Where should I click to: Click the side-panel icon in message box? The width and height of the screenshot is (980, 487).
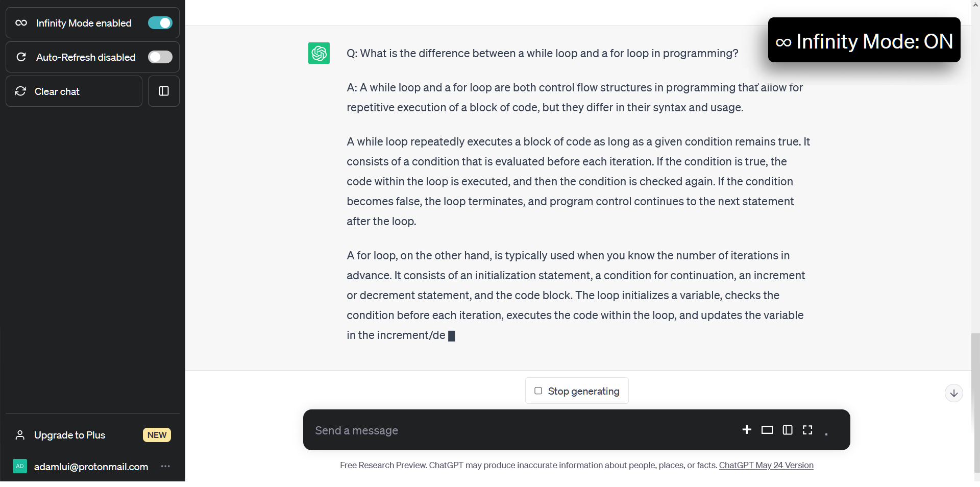(x=788, y=430)
